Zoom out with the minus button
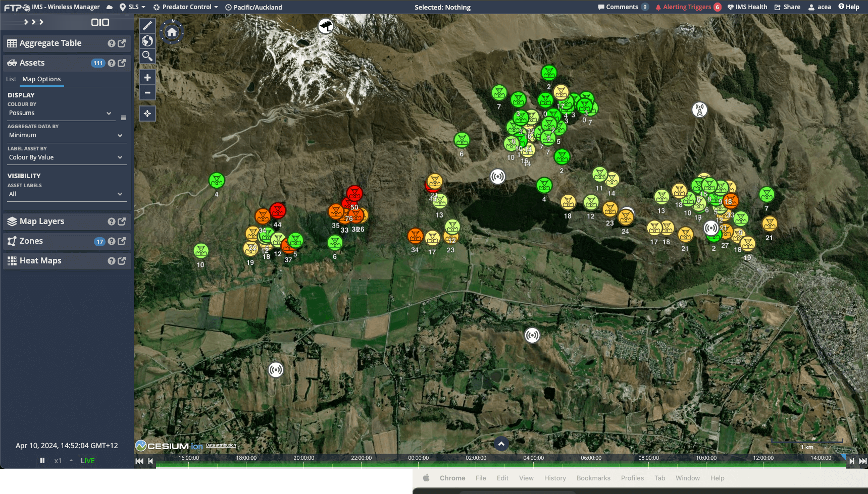 (147, 93)
